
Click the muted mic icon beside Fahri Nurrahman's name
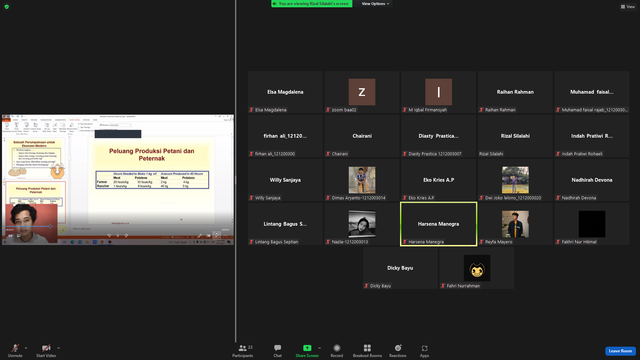click(443, 286)
